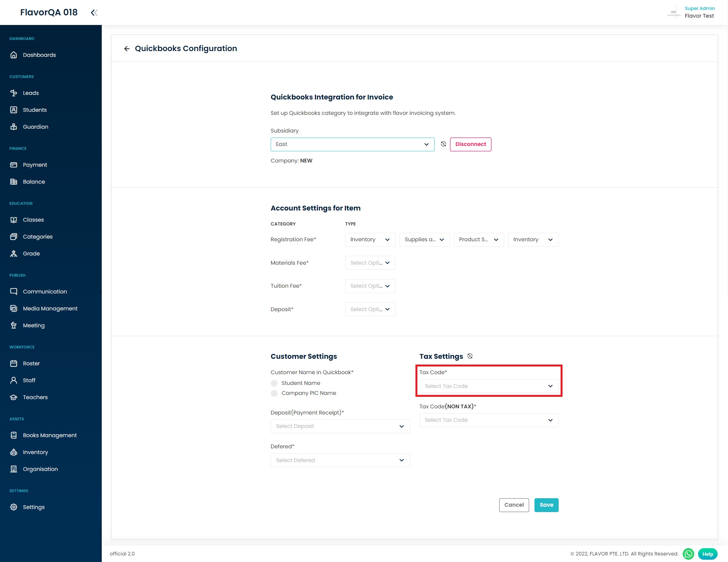Click the Communication chat icon
The width and height of the screenshot is (728, 562).
(x=14, y=292)
